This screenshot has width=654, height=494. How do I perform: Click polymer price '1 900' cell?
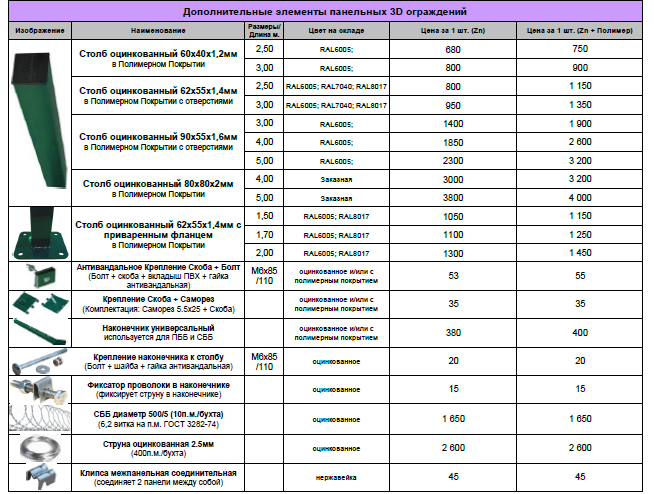pos(580,124)
